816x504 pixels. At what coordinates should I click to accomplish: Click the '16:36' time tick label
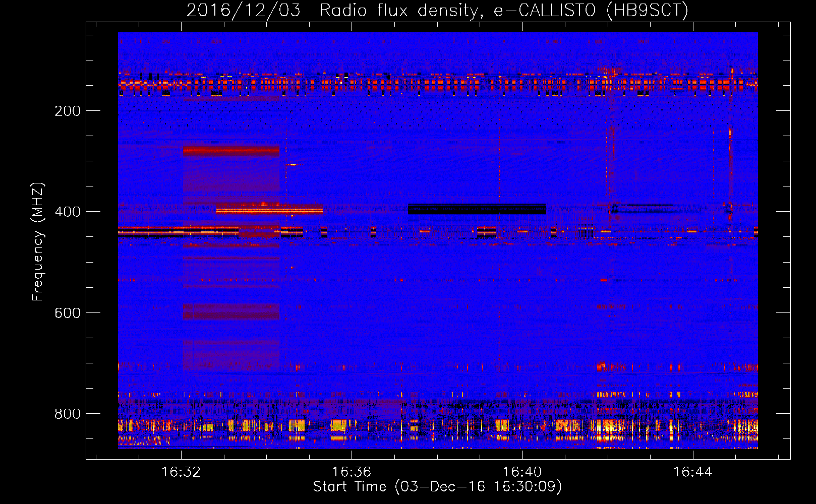point(352,472)
